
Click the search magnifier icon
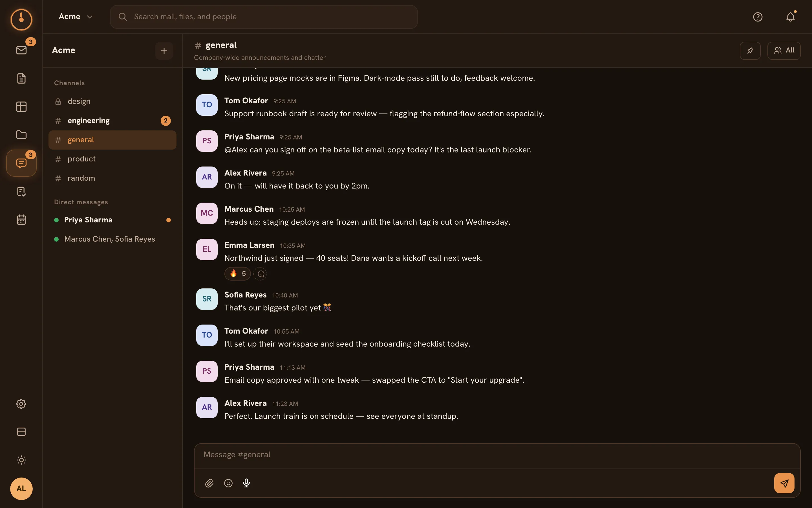click(123, 17)
